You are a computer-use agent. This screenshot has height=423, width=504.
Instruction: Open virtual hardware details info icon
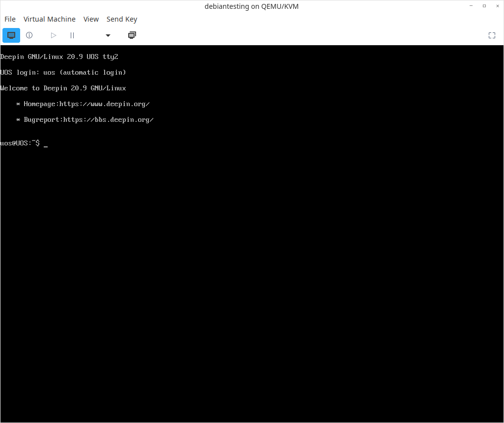pyautogui.click(x=29, y=35)
